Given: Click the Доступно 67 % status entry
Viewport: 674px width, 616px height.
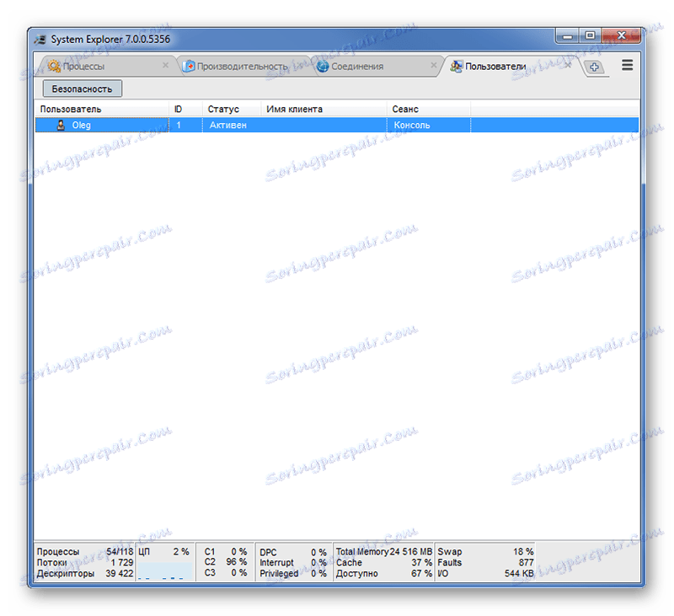Looking at the screenshot, I should [x=383, y=573].
